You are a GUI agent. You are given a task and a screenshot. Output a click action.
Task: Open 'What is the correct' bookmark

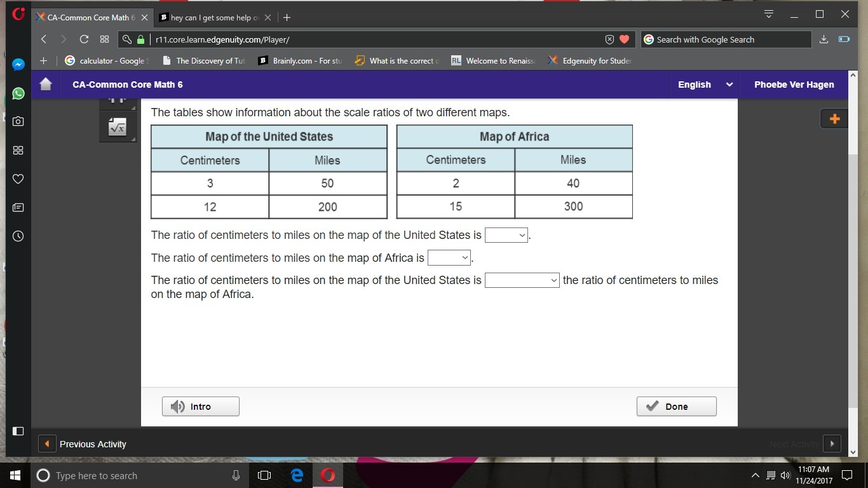[397, 61]
